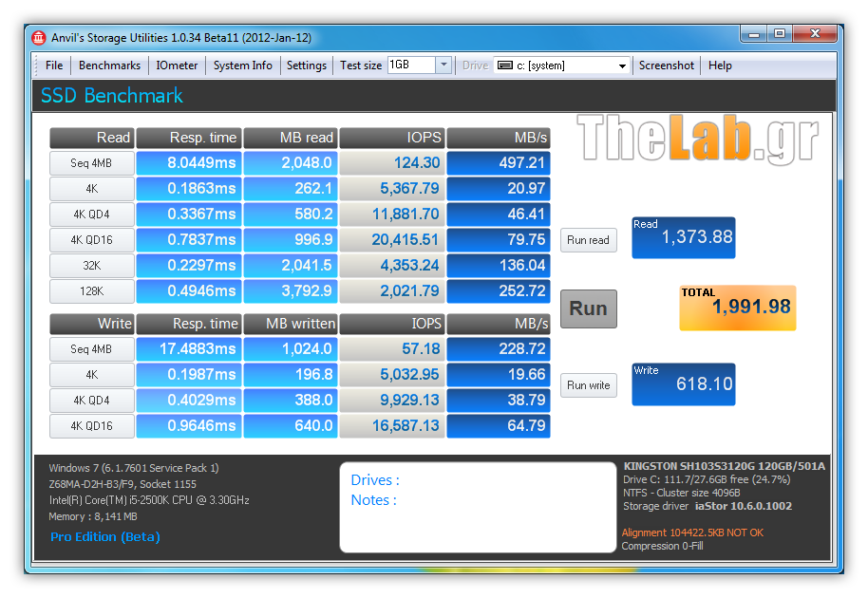Image resolution: width=868 pixels, height=598 pixels.
Task: Open the File menu
Action: (x=54, y=65)
